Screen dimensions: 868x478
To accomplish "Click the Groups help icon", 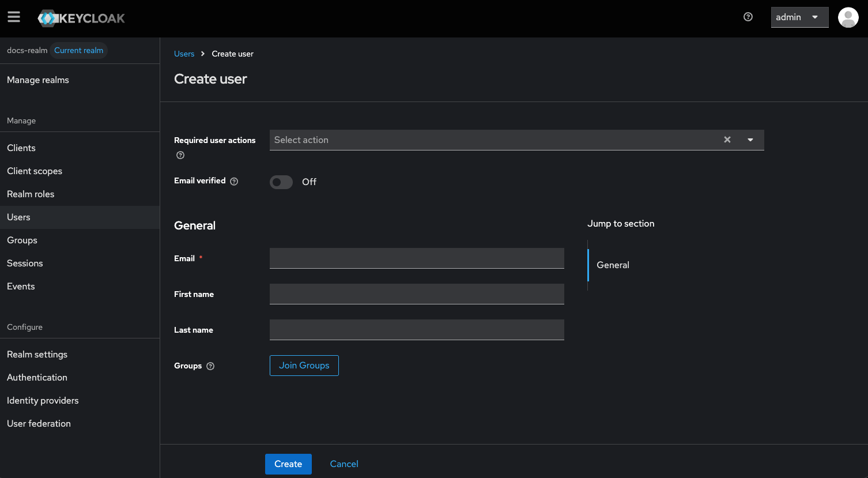I will 210,366.
